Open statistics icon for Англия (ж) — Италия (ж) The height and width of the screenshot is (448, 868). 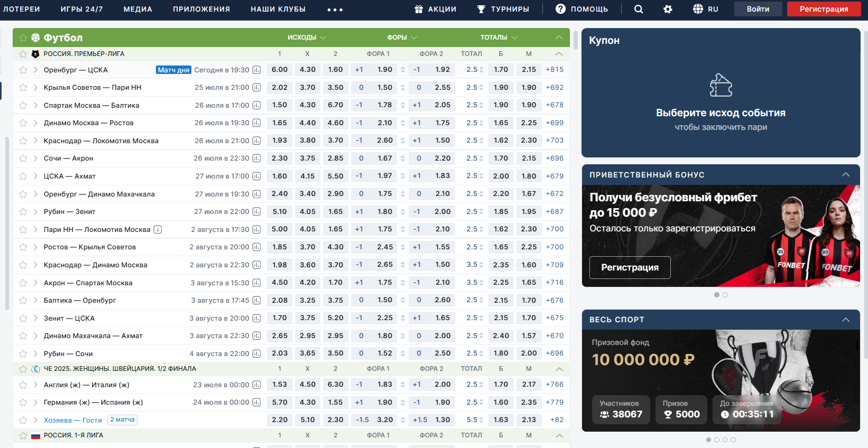pos(256,385)
